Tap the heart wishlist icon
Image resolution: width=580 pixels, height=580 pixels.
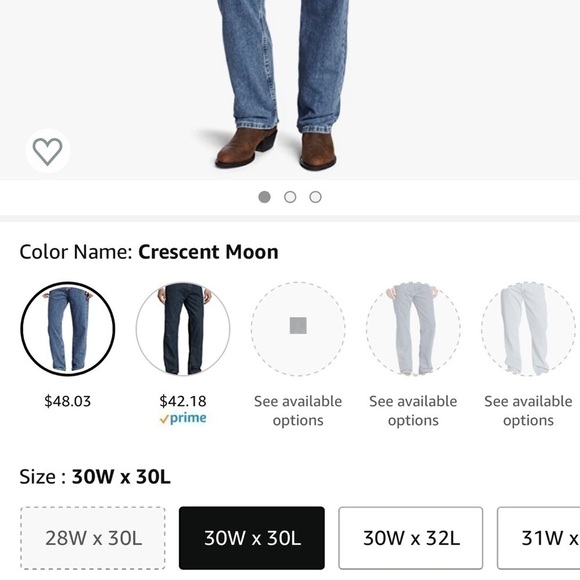pyautogui.click(x=48, y=151)
